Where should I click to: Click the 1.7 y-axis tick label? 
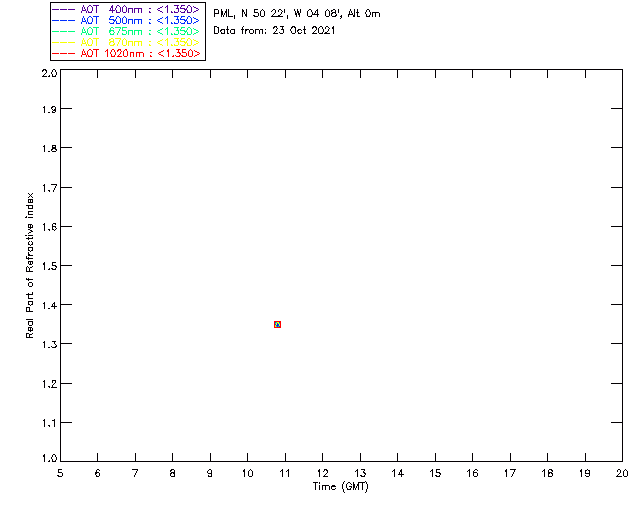pyautogui.click(x=49, y=188)
